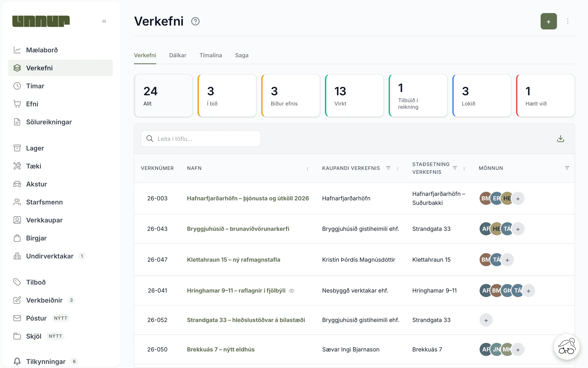Open Tilkynningar notifications
The height and width of the screenshot is (368, 588).
[x=60, y=361]
